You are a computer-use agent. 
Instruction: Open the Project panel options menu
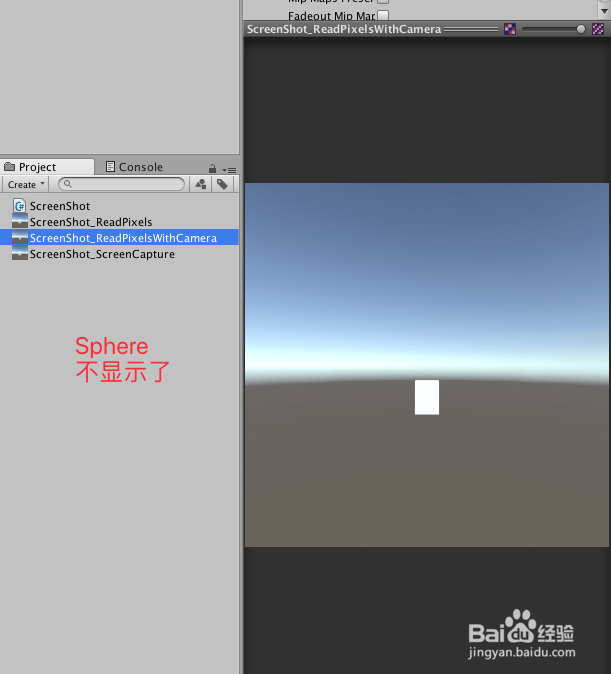(230, 170)
